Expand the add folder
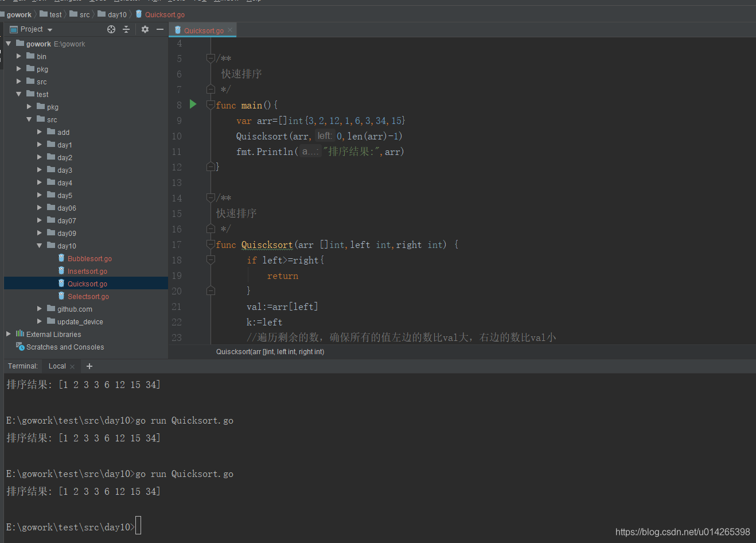Screen dimensions: 756x543 coord(40,132)
